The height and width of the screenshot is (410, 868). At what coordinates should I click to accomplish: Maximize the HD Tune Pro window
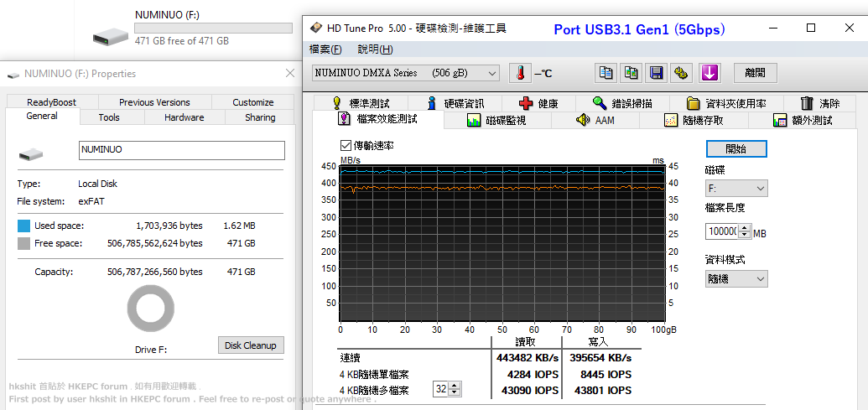[x=811, y=28]
